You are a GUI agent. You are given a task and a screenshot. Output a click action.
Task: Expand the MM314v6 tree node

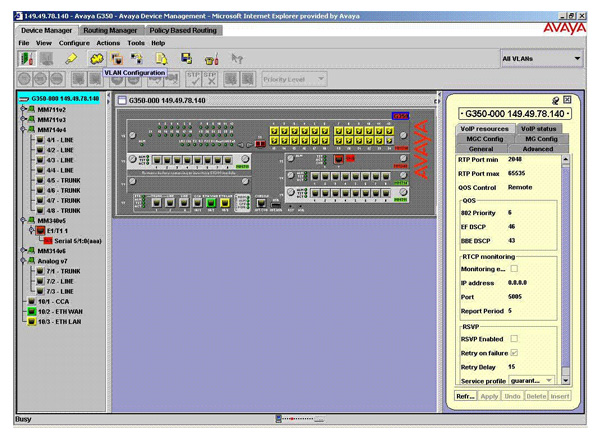click(x=23, y=250)
